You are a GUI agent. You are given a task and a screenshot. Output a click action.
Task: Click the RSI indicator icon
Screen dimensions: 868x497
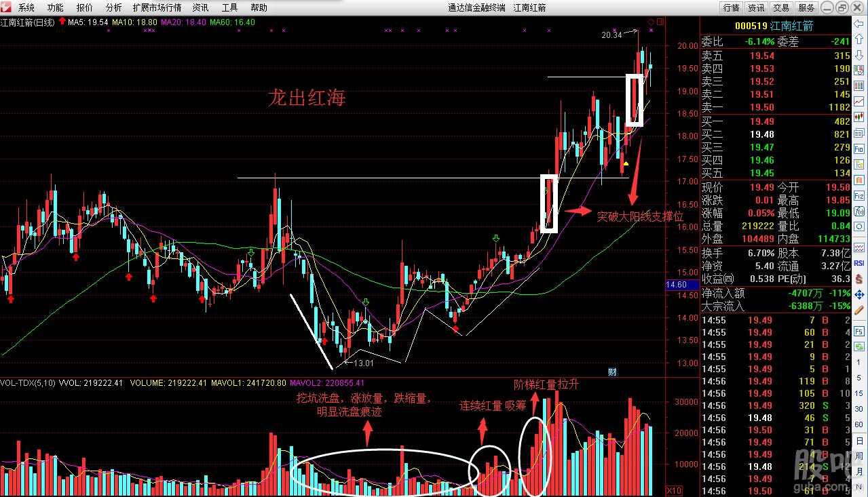(x=859, y=262)
